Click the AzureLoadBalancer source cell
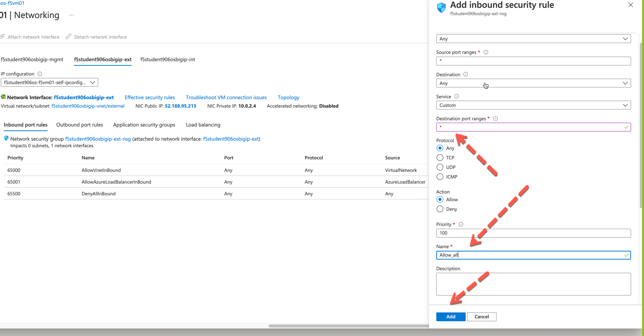Viewport: 644px width, 336px height. [405, 182]
